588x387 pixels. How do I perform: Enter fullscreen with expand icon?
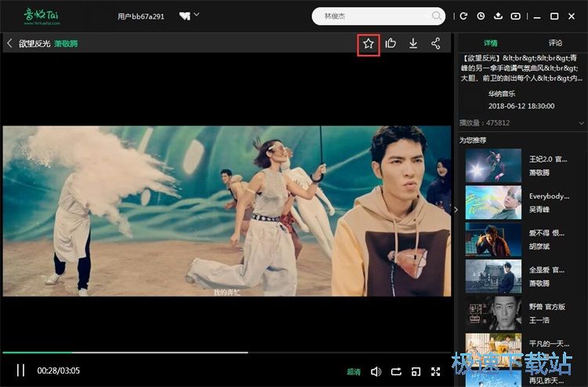[435, 371]
